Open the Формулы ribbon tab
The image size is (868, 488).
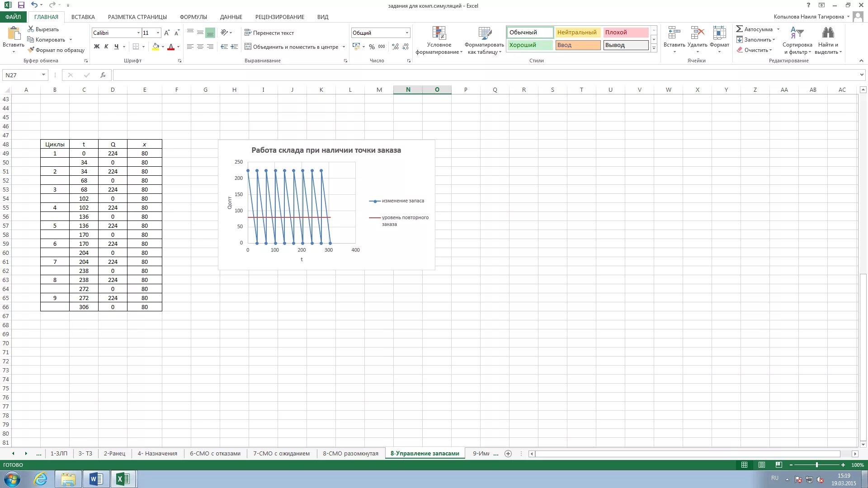[x=193, y=17]
